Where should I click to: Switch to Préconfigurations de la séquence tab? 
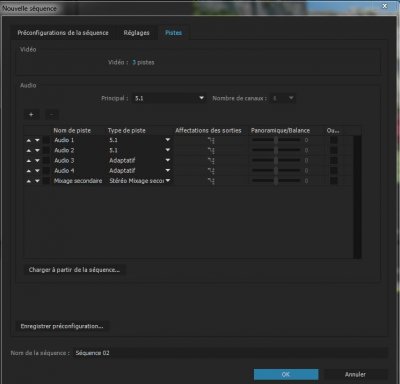tap(63, 33)
